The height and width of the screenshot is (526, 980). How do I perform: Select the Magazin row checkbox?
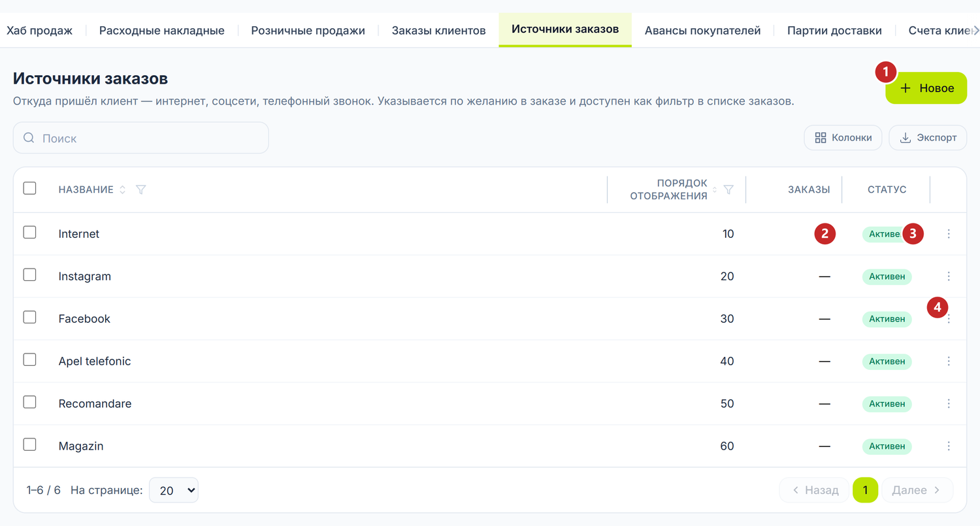pos(29,444)
